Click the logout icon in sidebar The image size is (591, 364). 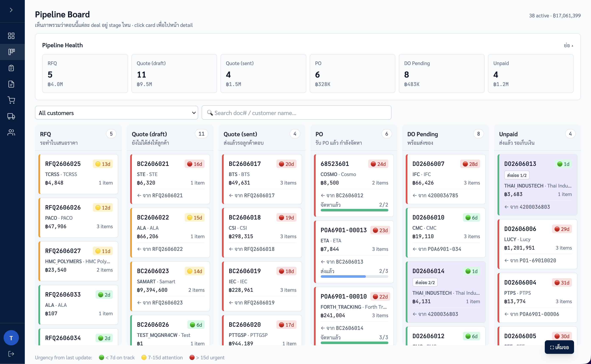point(11,354)
